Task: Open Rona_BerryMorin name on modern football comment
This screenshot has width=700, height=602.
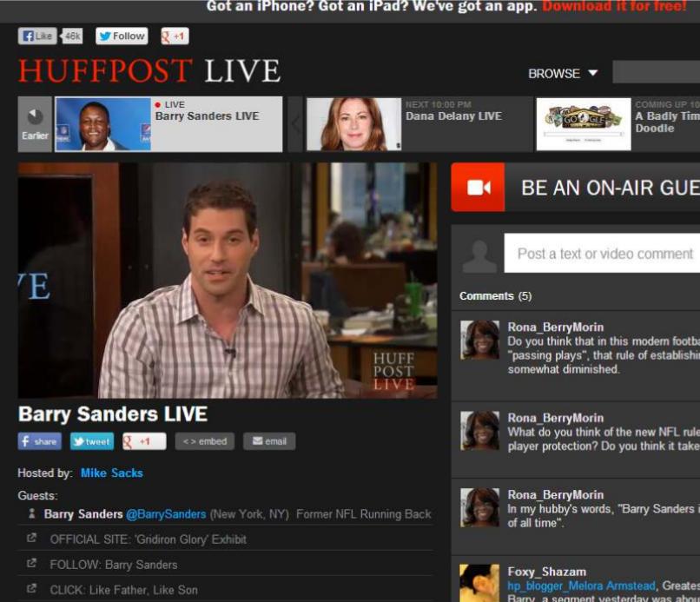Action: (555, 327)
